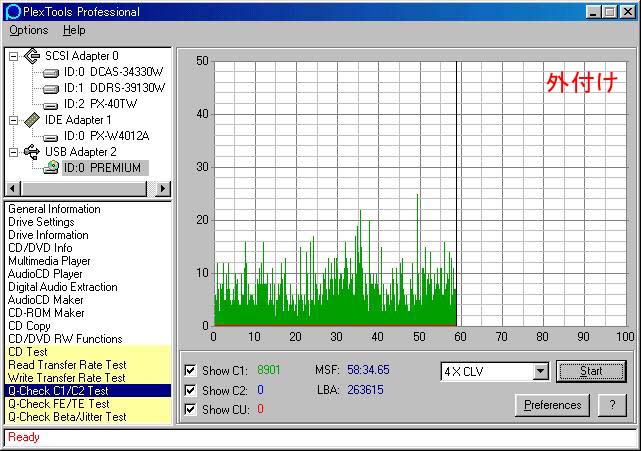Collapse the USB Adapter 2 tree node

pyautogui.click(x=13, y=152)
